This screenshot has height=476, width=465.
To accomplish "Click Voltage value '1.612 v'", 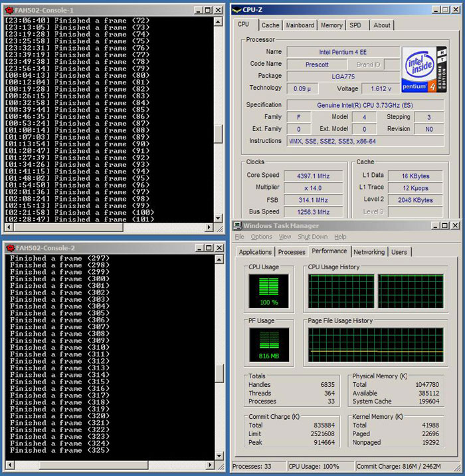I will 381,88.
